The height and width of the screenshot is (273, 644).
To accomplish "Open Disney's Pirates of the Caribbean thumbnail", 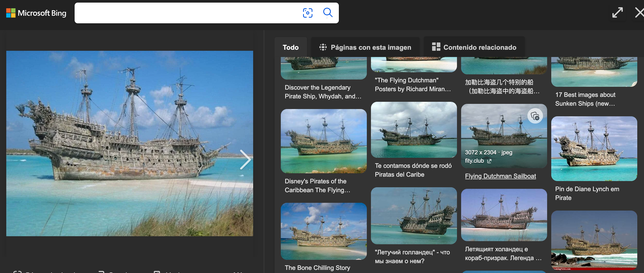I will point(324,141).
